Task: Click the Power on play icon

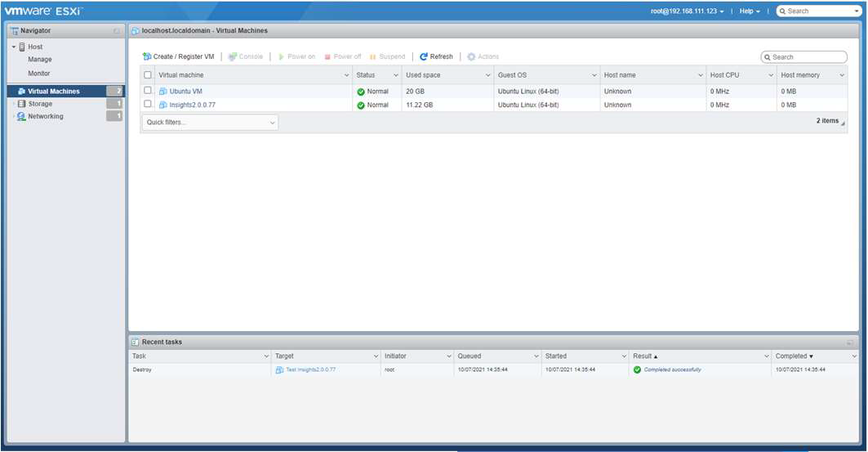Action: pyautogui.click(x=281, y=56)
